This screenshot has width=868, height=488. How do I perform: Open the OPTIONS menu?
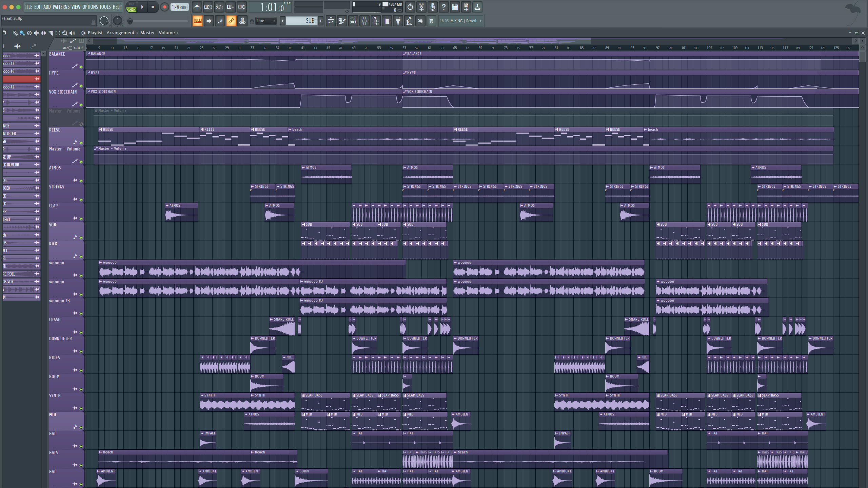point(90,7)
